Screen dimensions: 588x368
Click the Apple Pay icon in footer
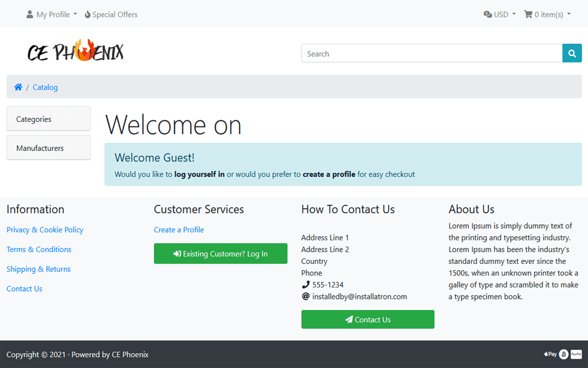(550, 354)
